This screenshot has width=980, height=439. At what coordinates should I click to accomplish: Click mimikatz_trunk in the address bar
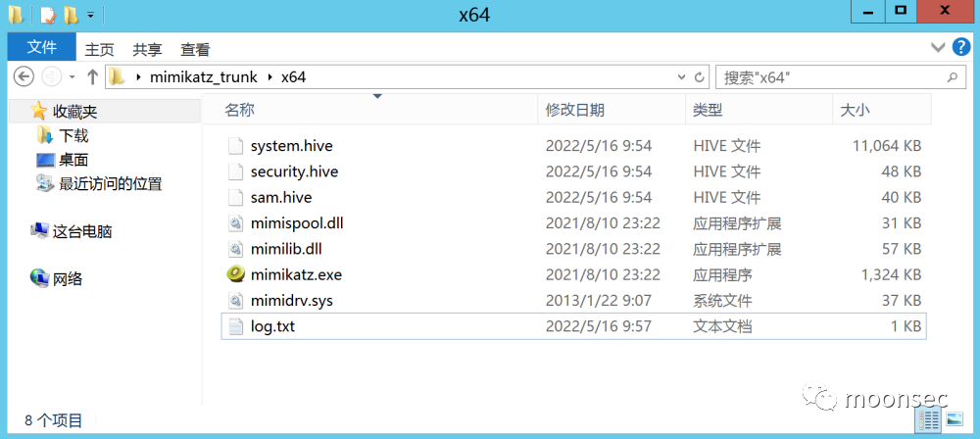coord(204,77)
